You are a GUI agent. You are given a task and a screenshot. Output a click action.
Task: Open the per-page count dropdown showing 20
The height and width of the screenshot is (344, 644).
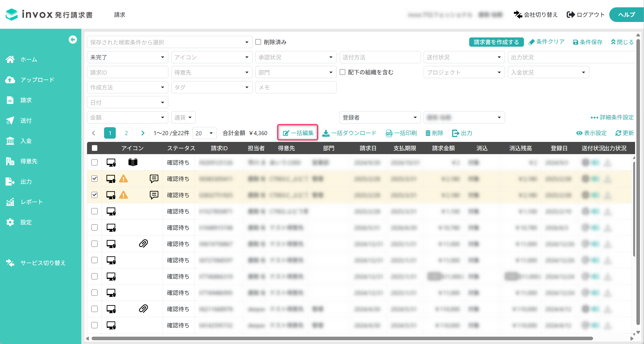click(x=204, y=133)
